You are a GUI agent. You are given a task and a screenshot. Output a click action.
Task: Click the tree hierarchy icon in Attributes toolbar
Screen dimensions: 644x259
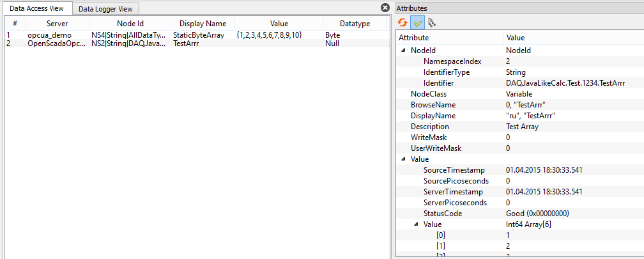(x=432, y=22)
